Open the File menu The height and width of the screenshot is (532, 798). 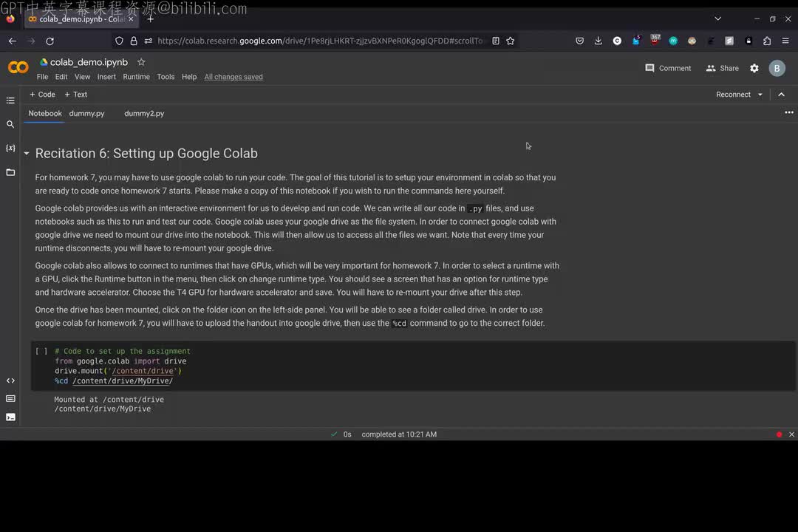42,77
